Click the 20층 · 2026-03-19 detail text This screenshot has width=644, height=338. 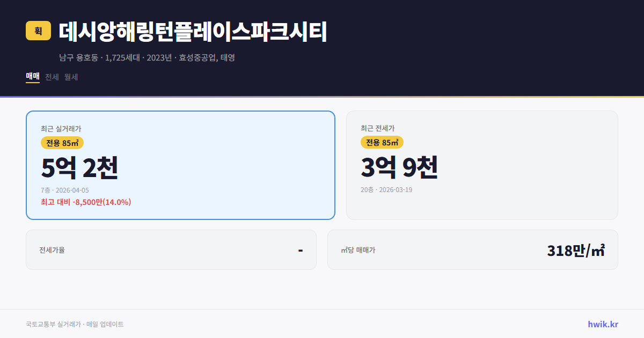tap(386, 189)
